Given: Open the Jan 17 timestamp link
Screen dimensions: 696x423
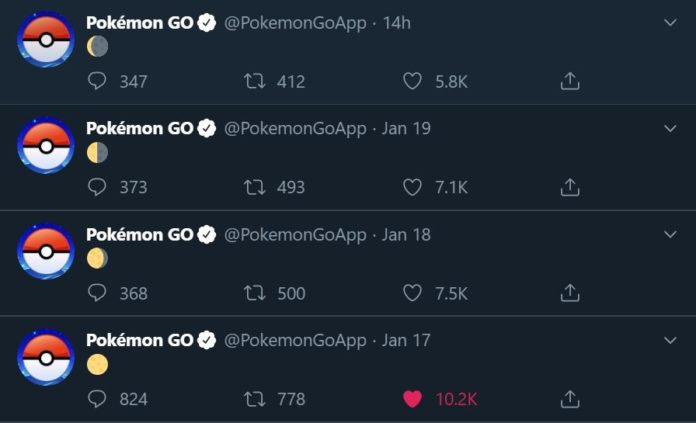Looking at the screenshot, I should click(x=406, y=340).
